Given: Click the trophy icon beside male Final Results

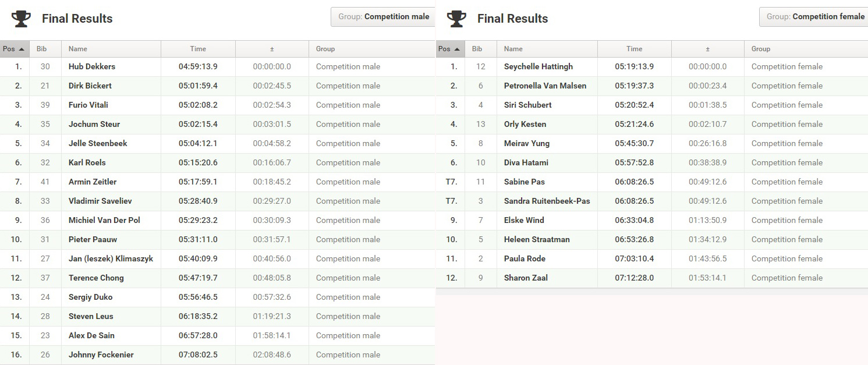Looking at the screenshot, I should coord(21,19).
